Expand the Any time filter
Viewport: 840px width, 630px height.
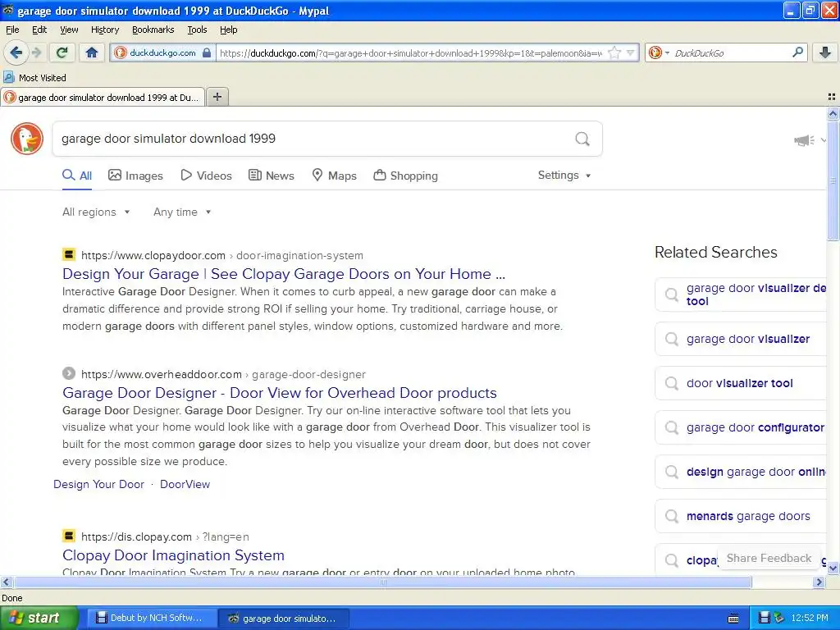pos(182,212)
